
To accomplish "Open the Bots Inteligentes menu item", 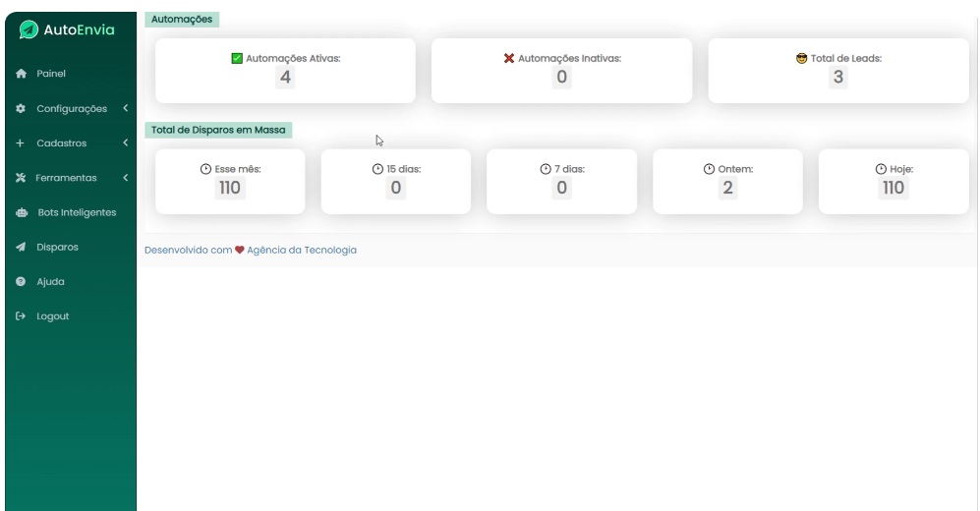I will point(76,212).
